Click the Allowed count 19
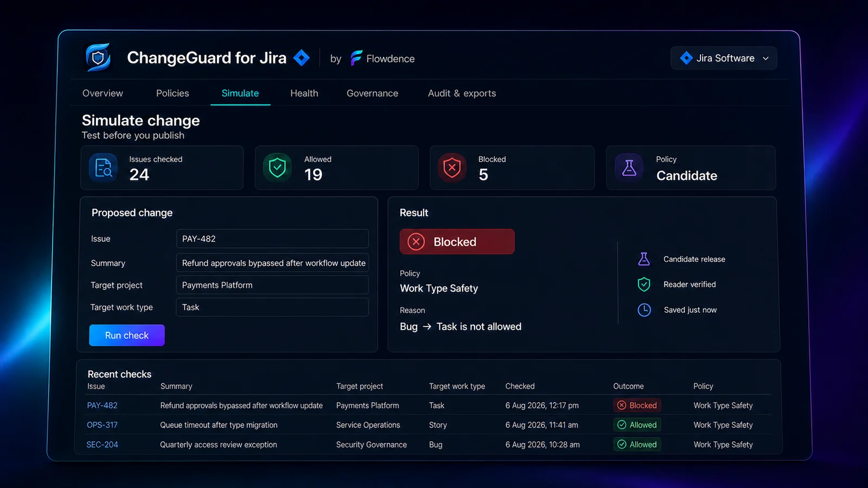The image size is (868, 488). pyautogui.click(x=313, y=175)
